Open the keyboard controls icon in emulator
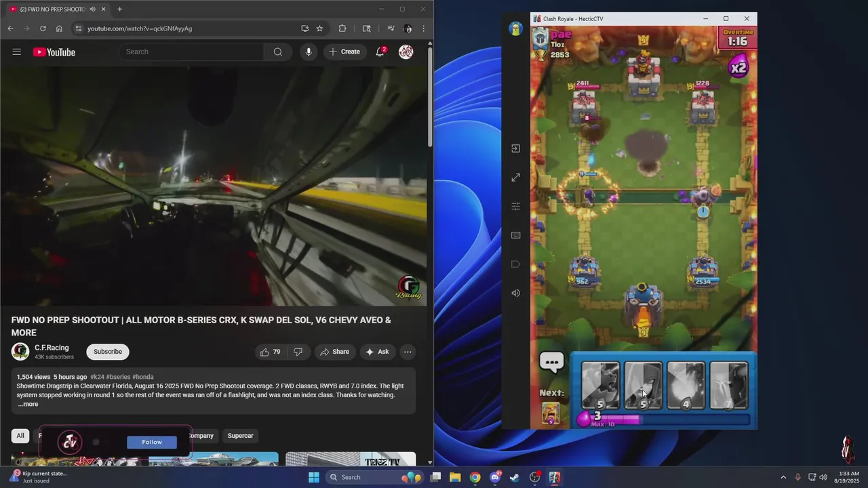 tap(515, 235)
